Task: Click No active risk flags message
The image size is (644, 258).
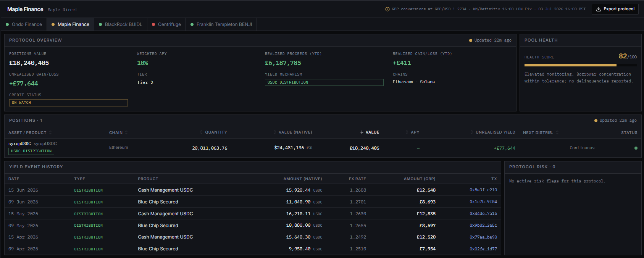Action: pyautogui.click(x=557, y=181)
